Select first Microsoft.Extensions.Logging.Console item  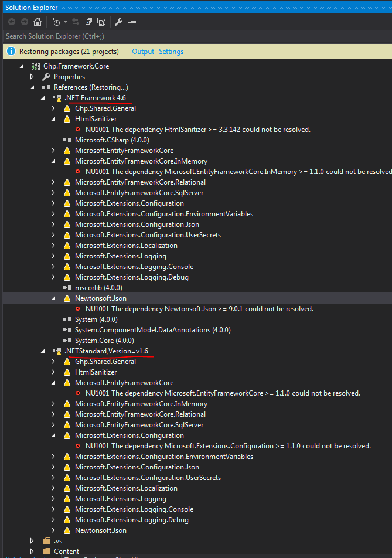[134, 267]
